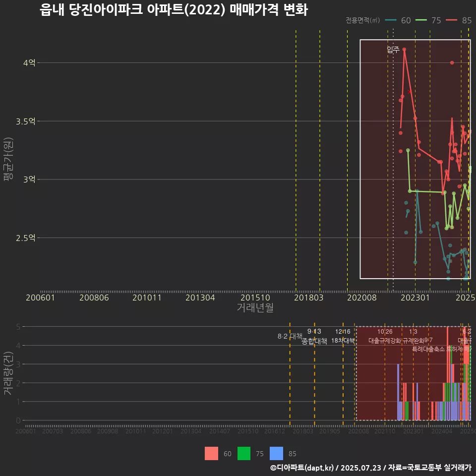Click the 18차대책 annotation text
This screenshot has width=476, height=476.
[343, 341]
